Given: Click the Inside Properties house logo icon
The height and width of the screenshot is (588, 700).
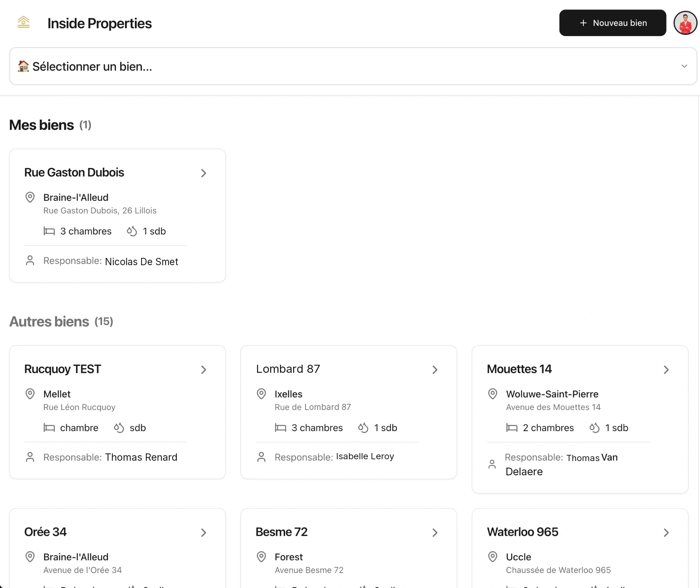Looking at the screenshot, I should (x=24, y=22).
